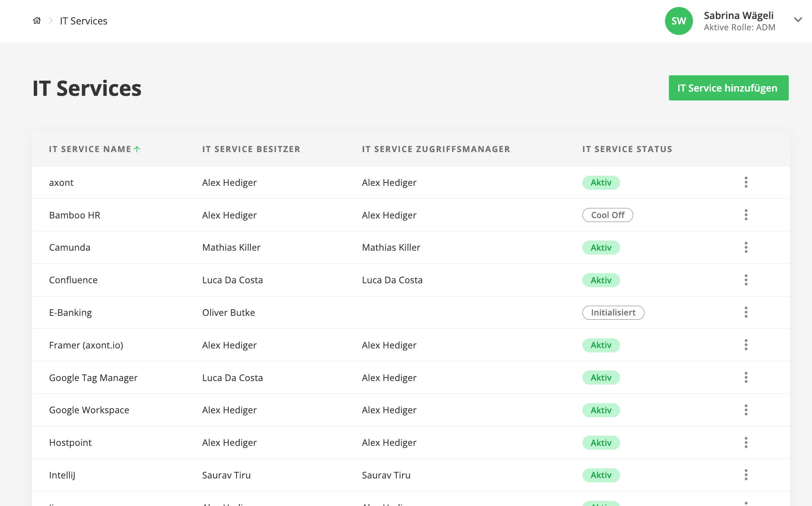Open actions menu for IntelliJ row
This screenshot has width=812, height=506.
(x=746, y=475)
